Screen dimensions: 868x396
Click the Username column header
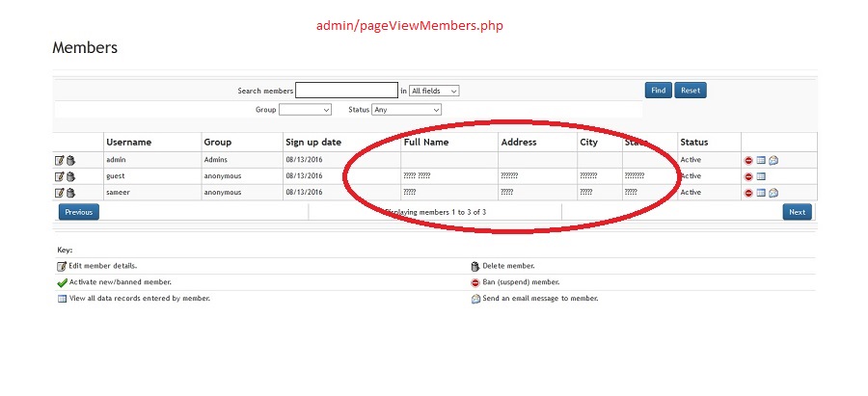pyautogui.click(x=129, y=143)
